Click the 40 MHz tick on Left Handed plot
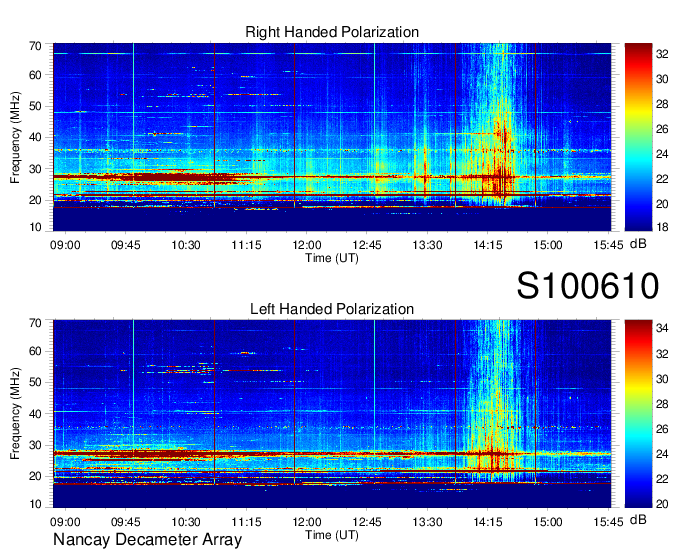680x552 pixels. tap(35, 414)
